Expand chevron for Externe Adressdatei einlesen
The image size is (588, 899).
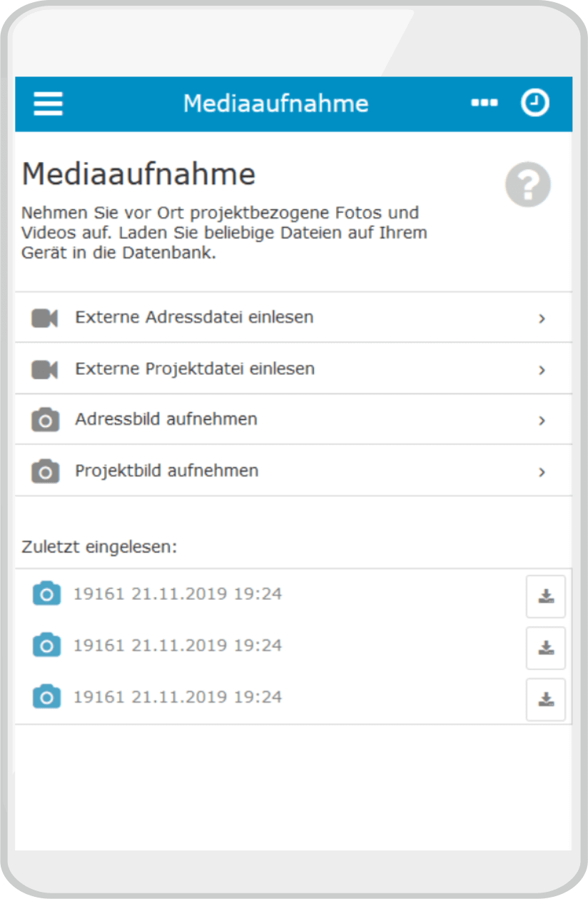point(542,318)
